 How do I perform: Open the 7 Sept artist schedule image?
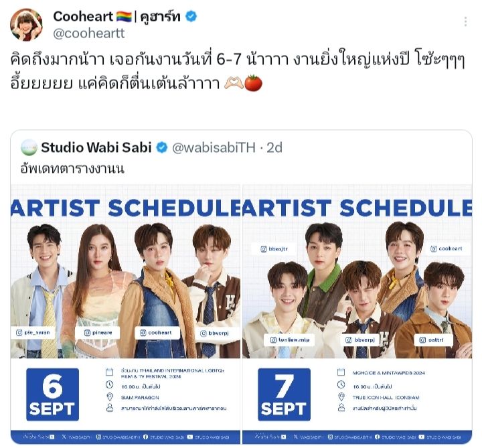pos(357,314)
